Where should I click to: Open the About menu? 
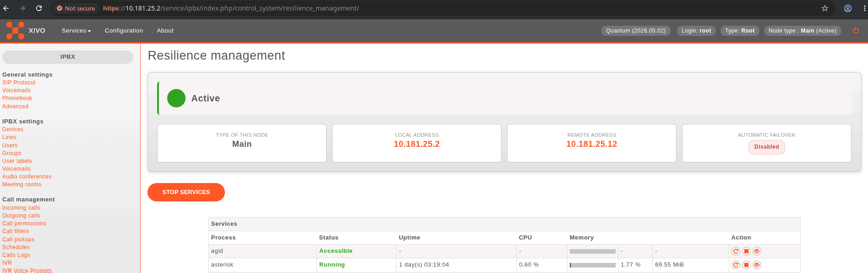165,31
